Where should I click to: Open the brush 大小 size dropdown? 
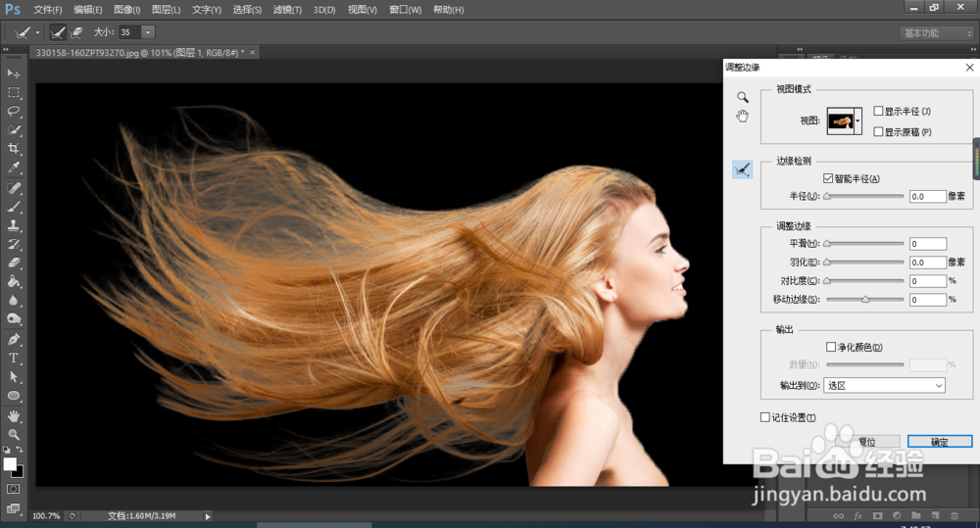coord(148,32)
